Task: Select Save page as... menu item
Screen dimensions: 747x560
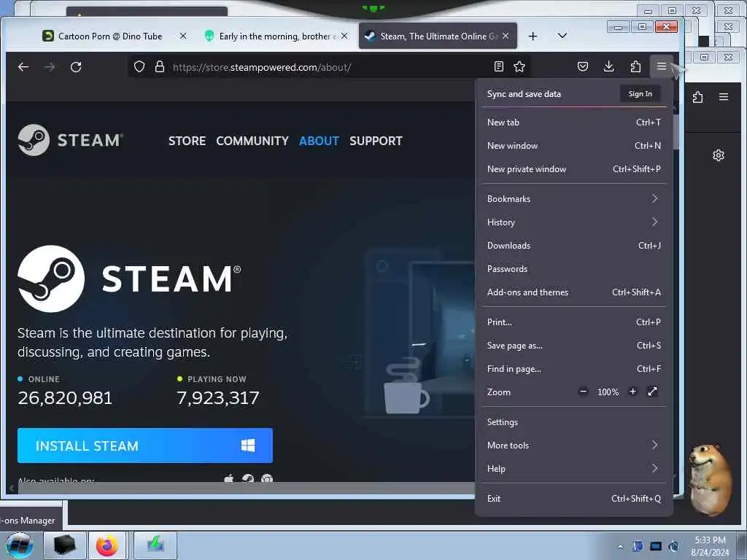Action: (573, 346)
